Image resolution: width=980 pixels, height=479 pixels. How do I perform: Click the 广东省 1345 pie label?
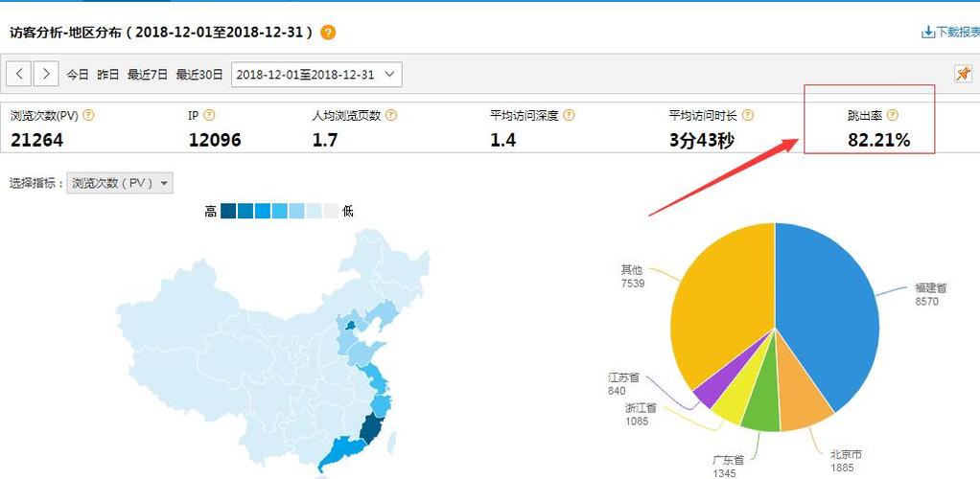pos(728,467)
